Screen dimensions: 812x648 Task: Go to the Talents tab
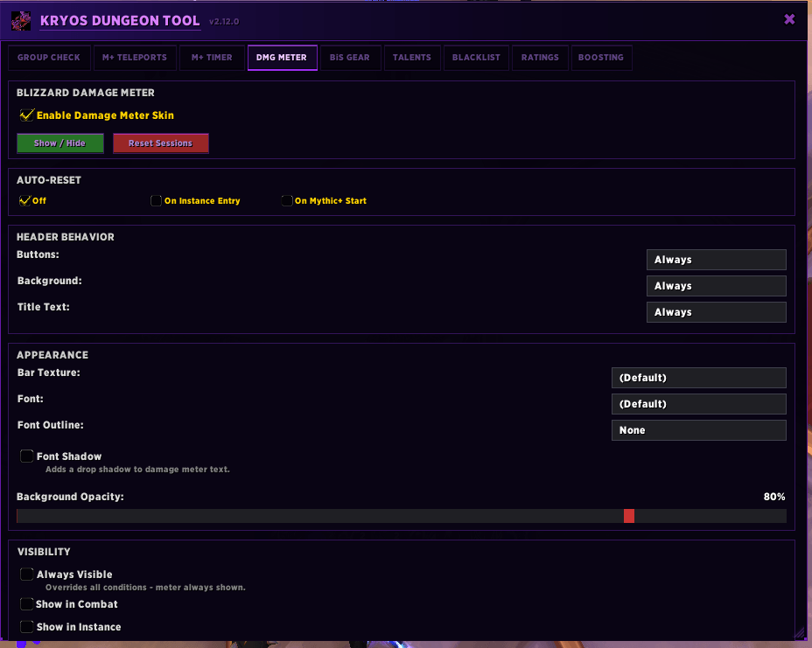pyautogui.click(x=412, y=58)
